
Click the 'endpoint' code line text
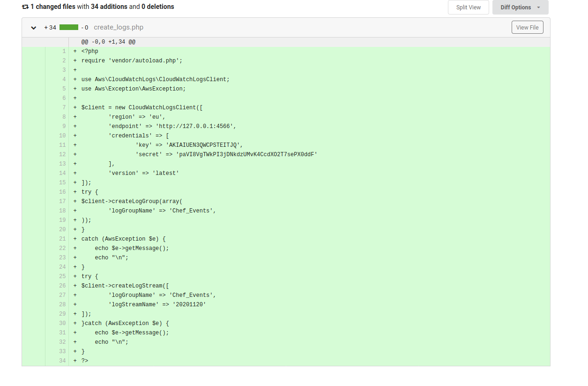[172, 127]
